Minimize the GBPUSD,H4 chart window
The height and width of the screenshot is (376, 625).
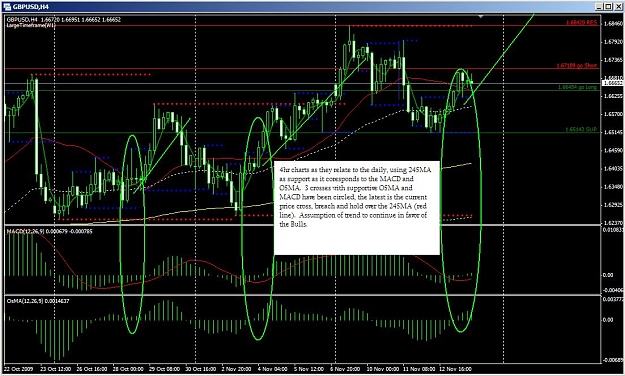click(x=599, y=6)
